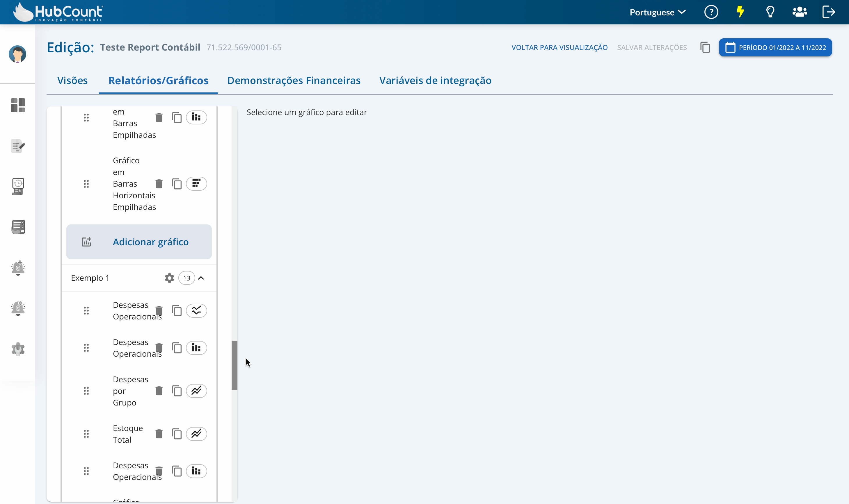
Task: Click horizontal stacked bars chart type badge
Action: 196,184
